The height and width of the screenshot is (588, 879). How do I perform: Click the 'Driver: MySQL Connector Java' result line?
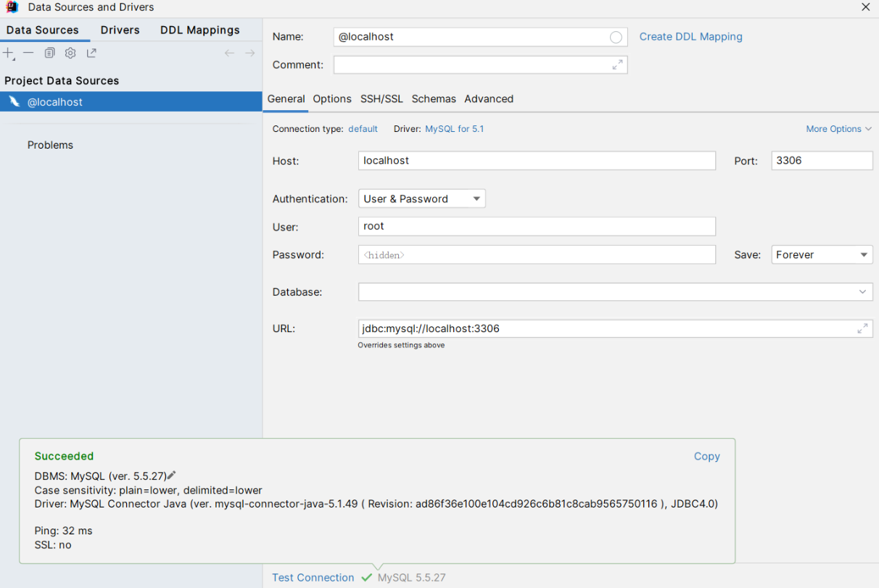click(x=376, y=504)
